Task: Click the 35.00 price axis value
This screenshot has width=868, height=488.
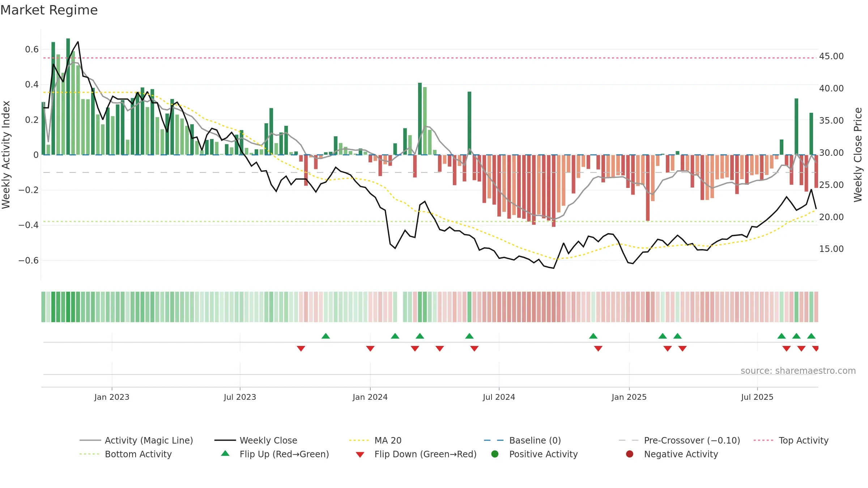Action: 831,121
